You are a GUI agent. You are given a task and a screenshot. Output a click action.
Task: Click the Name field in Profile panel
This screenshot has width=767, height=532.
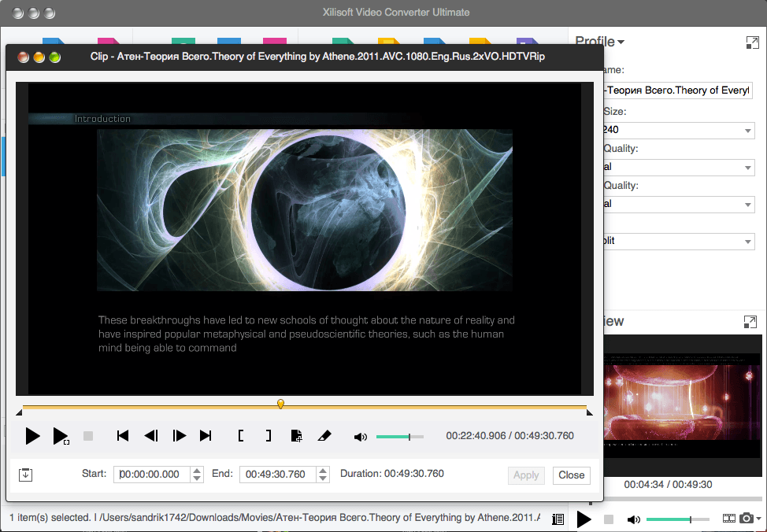[678, 91]
